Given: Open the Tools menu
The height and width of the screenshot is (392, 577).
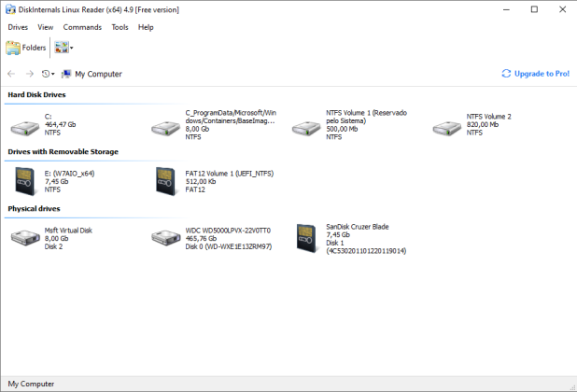Looking at the screenshot, I should [120, 27].
